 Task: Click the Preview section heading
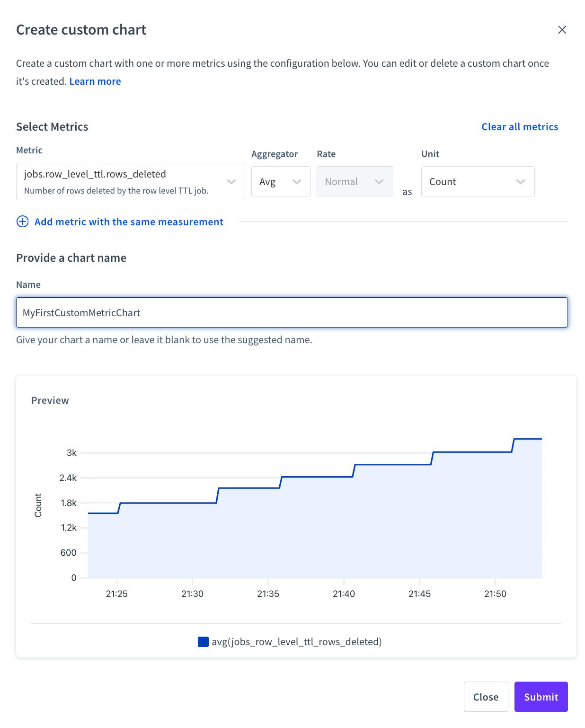50,400
